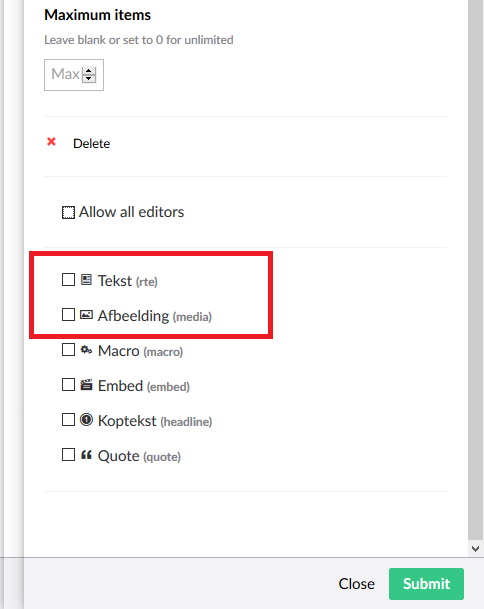
Task: Click the red X delete icon
Action: 51,142
